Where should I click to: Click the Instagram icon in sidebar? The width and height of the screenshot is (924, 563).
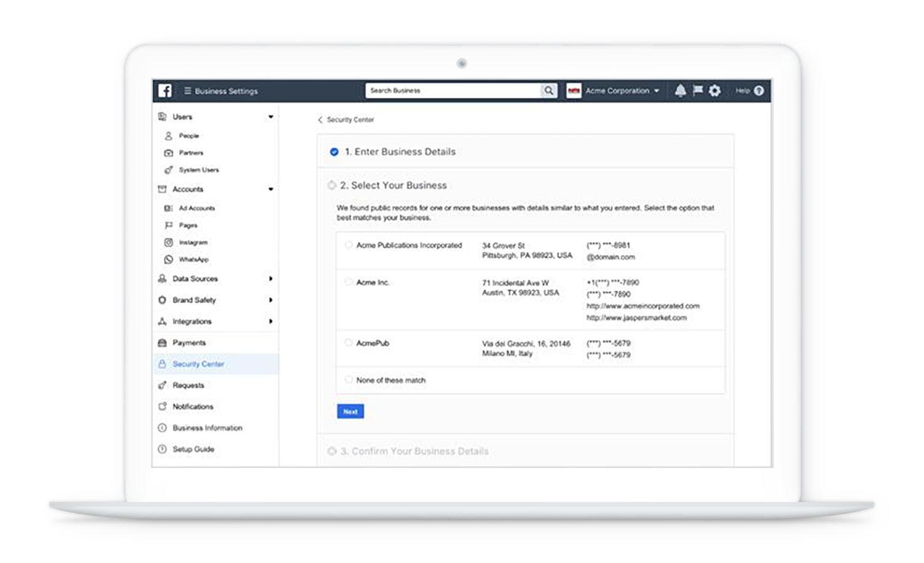[168, 243]
